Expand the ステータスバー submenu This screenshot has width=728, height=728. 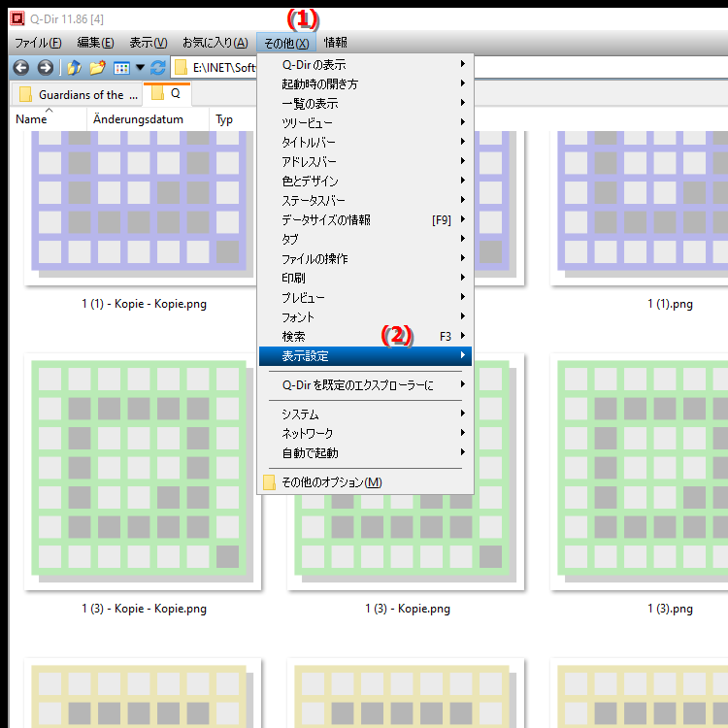pos(365,201)
